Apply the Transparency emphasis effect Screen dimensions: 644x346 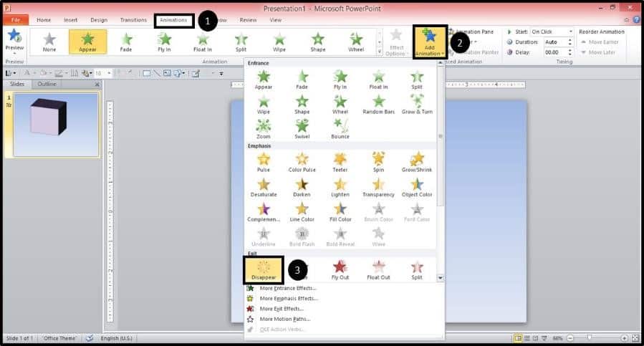point(378,187)
